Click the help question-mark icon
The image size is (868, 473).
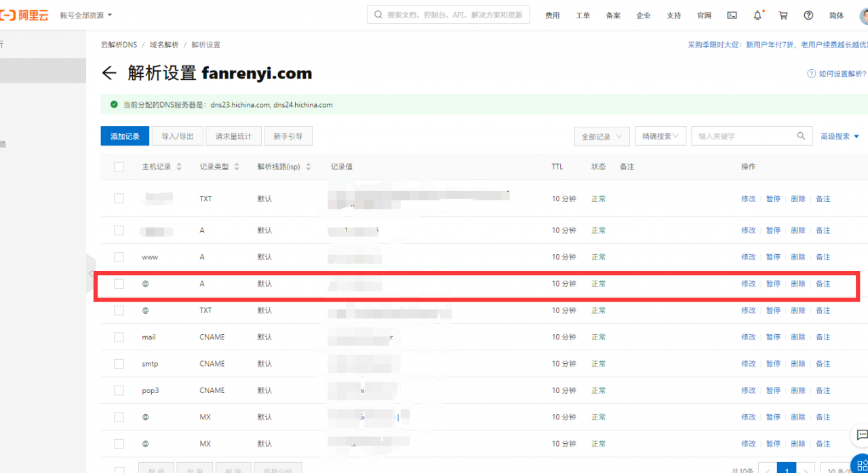click(808, 15)
